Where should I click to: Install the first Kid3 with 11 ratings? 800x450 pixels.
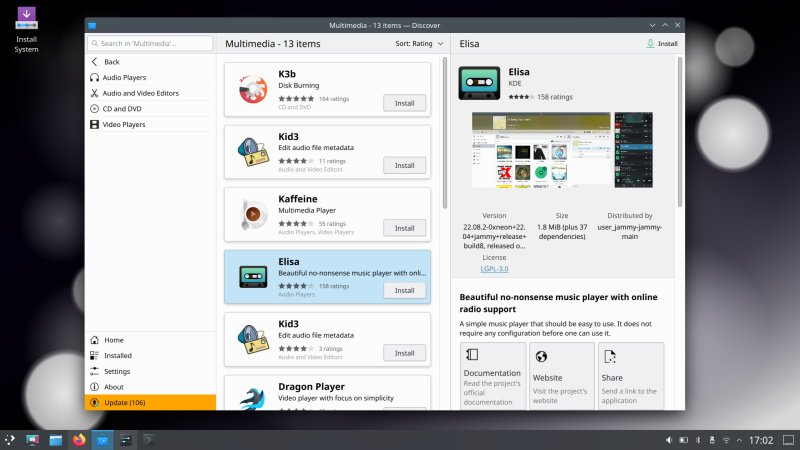coord(405,165)
